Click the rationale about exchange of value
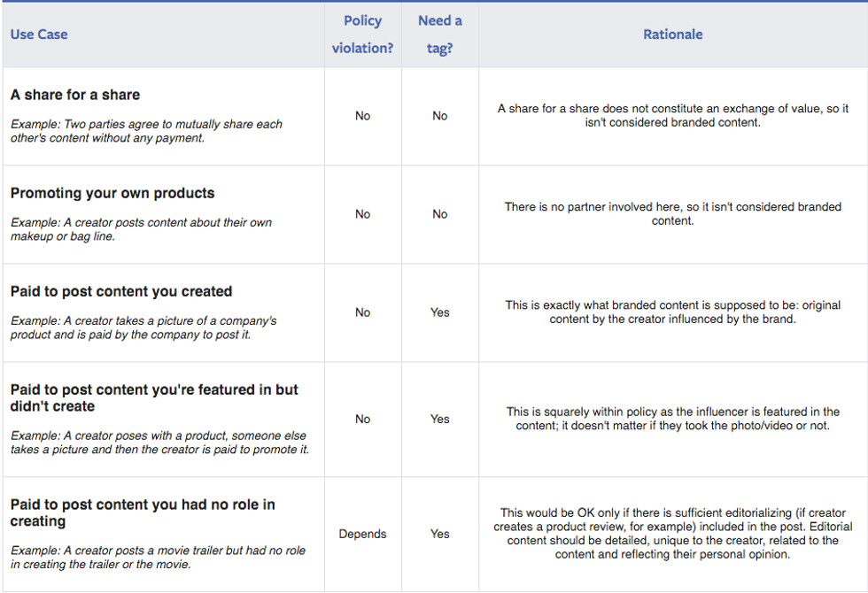 pyautogui.click(x=672, y=115)
